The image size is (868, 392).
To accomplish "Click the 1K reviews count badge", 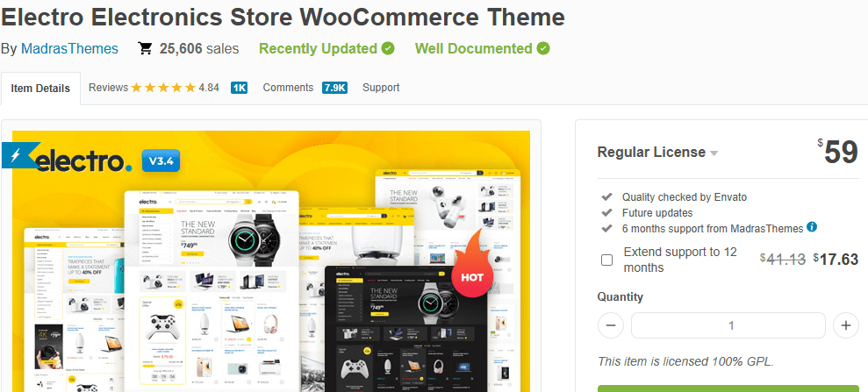I will click(239, 88).
